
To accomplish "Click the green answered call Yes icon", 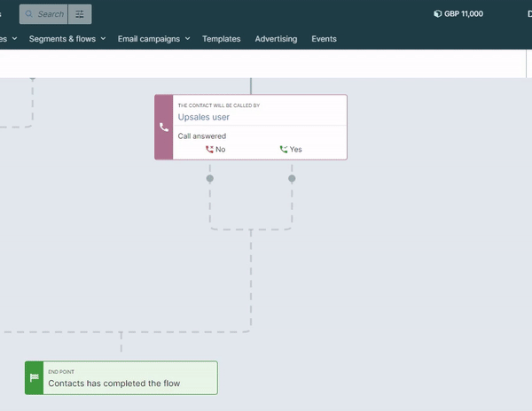I will 284,150.
